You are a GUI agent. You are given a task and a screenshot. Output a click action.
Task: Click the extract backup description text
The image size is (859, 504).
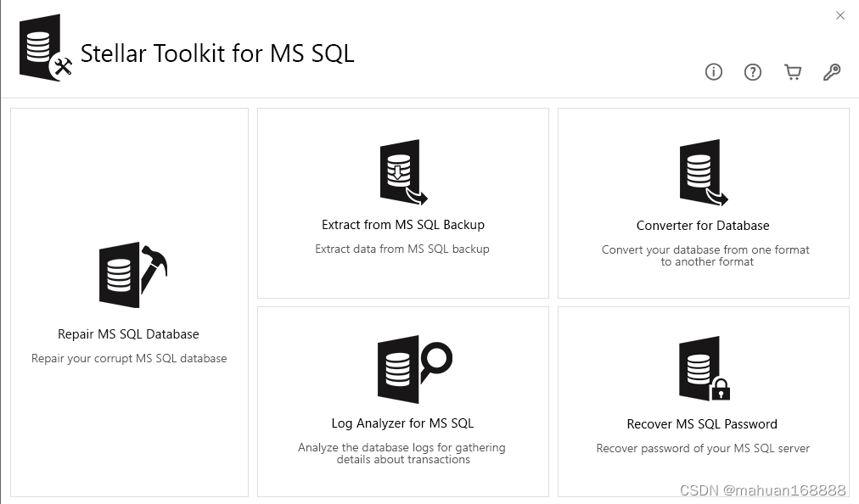pyautogui.click(x=402, y=249)
